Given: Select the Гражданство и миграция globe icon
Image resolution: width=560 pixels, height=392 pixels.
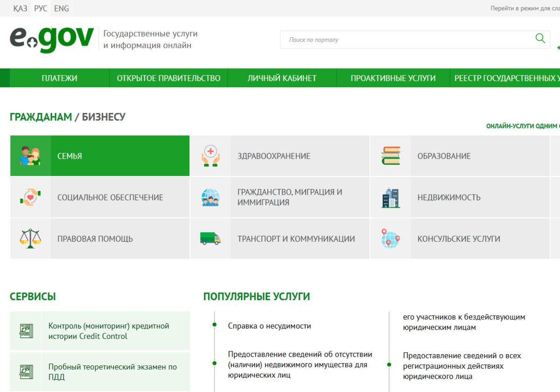Looking at the screenshot, I should tap(210, 197).
